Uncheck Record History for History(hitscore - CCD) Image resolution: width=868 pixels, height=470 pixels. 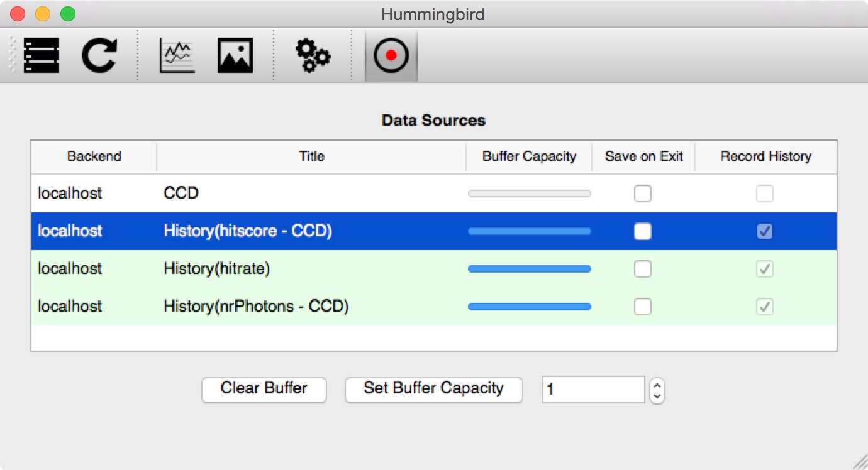(x=765, y=231)
